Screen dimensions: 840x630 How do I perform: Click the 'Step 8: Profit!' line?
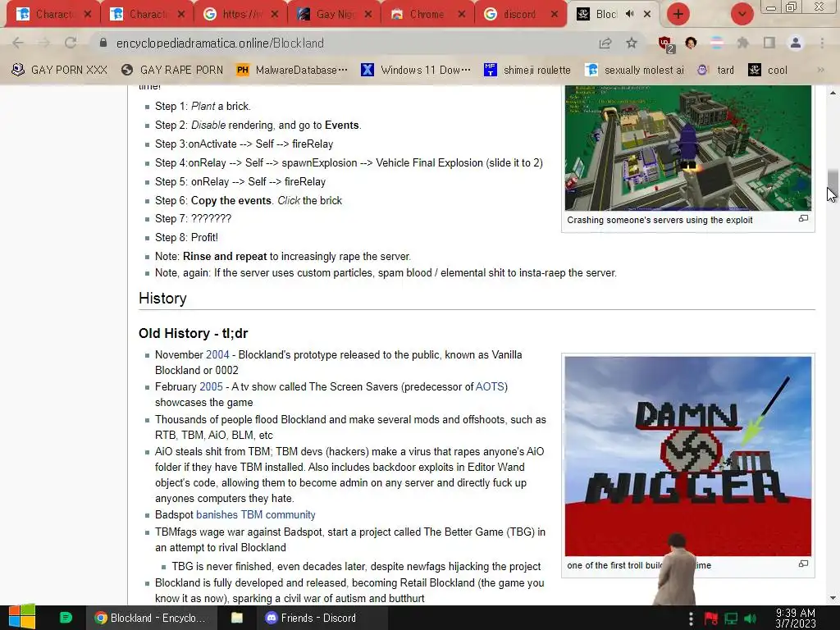click(x=186, y=237)
